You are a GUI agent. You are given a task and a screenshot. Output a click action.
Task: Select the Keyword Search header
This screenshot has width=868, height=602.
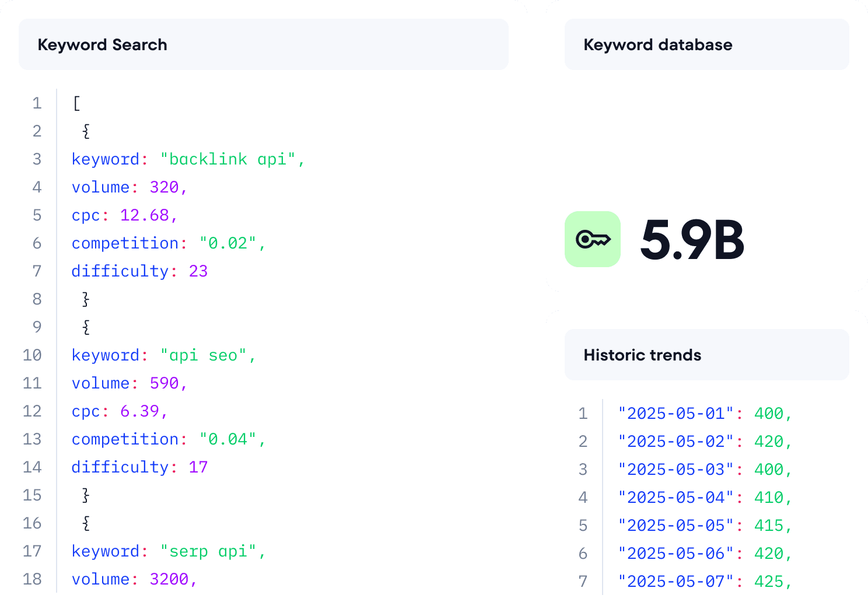(264, 44)
